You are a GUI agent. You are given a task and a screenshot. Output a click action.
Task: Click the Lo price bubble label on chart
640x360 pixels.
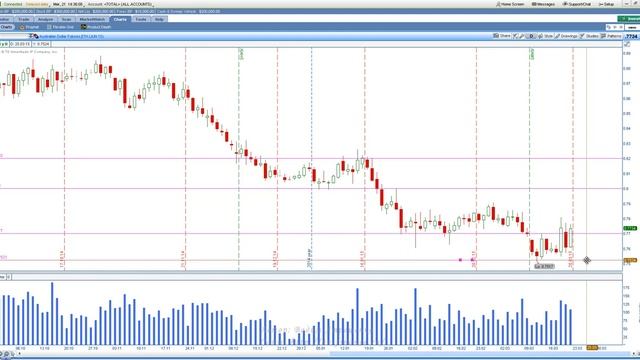pyautogui.click(x=544, y=266)
